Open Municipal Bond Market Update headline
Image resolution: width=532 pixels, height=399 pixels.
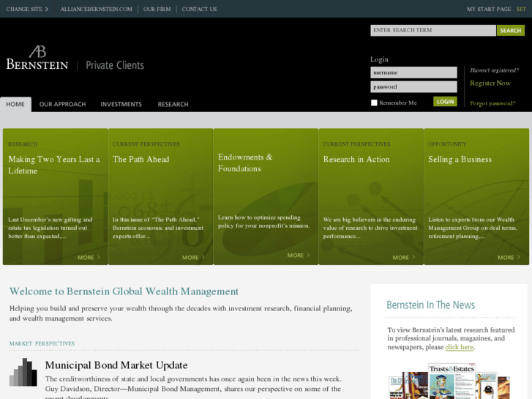coord(116,365)
